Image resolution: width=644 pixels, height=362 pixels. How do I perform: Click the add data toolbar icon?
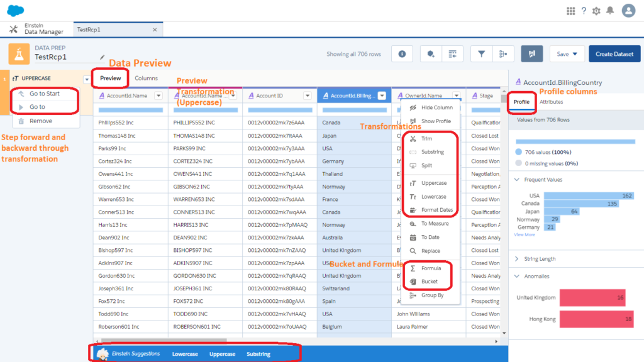tap(431, 54)
